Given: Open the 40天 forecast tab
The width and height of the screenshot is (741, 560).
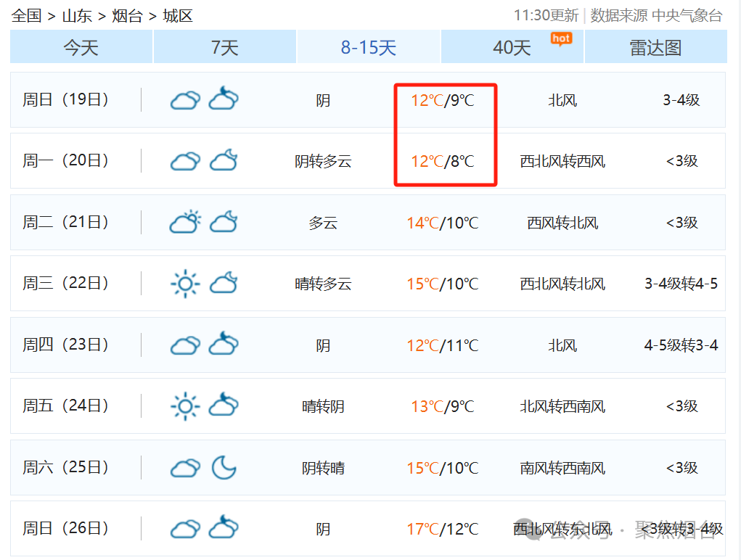Looking at the screenshot, I should (512, 48).
